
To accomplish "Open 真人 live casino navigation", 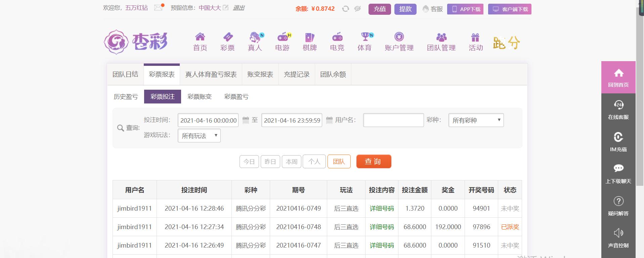I will pos(255,42).
